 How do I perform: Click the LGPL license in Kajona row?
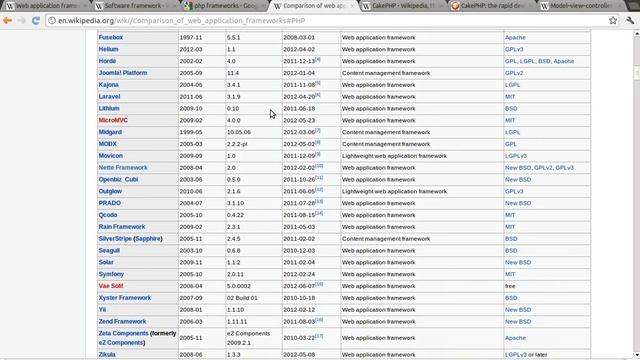tap(512, 84)
